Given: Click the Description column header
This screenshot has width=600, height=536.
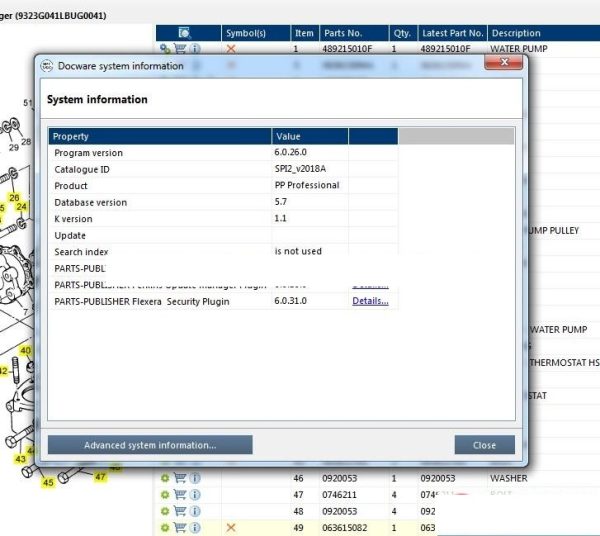Looking at the screenshot, I should coord(543,33).
